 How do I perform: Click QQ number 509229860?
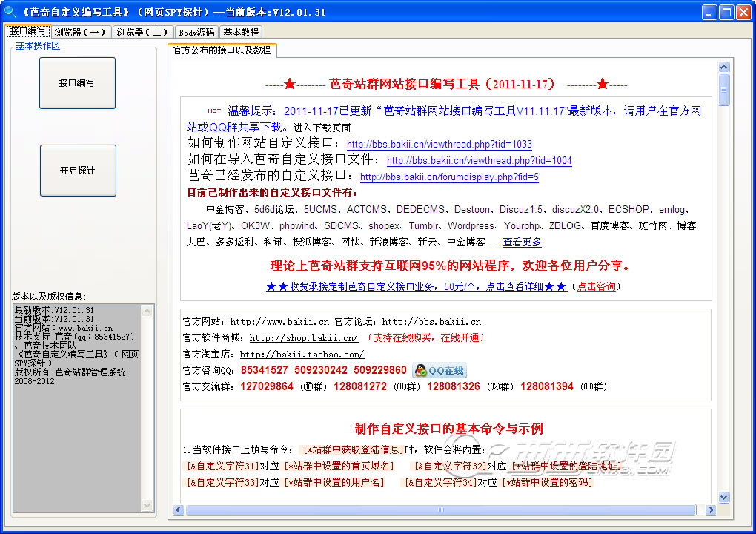[x=380, y=371]
